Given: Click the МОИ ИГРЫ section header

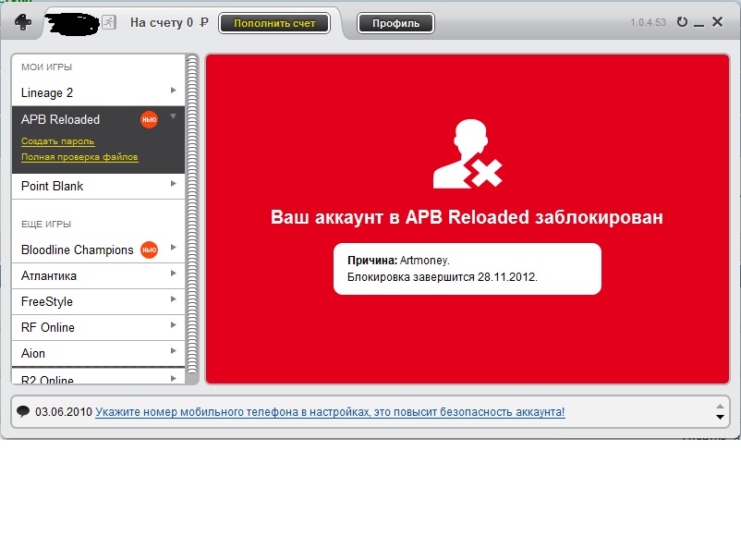Looking at the screenshot, I should (46, 67).
